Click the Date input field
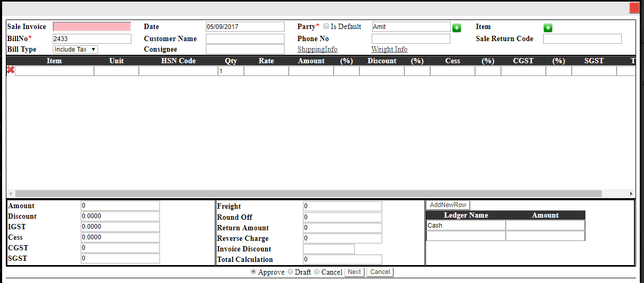Image resolution: width=644 pixels, height=283 pixels. (245, 27)
